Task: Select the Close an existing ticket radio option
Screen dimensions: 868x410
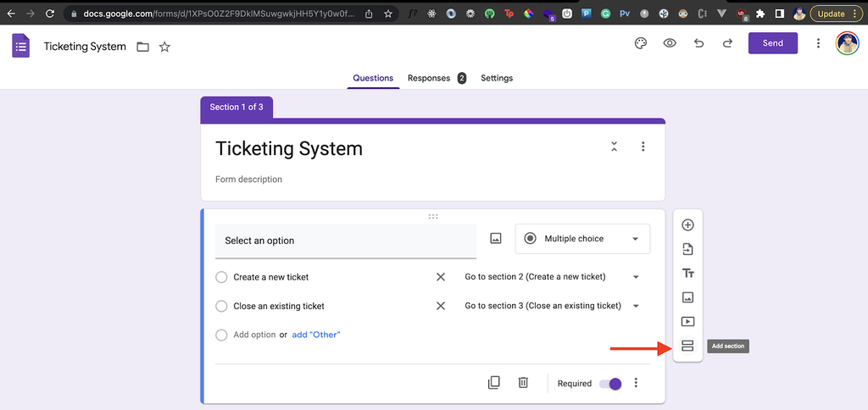Action: coord(221,306)
